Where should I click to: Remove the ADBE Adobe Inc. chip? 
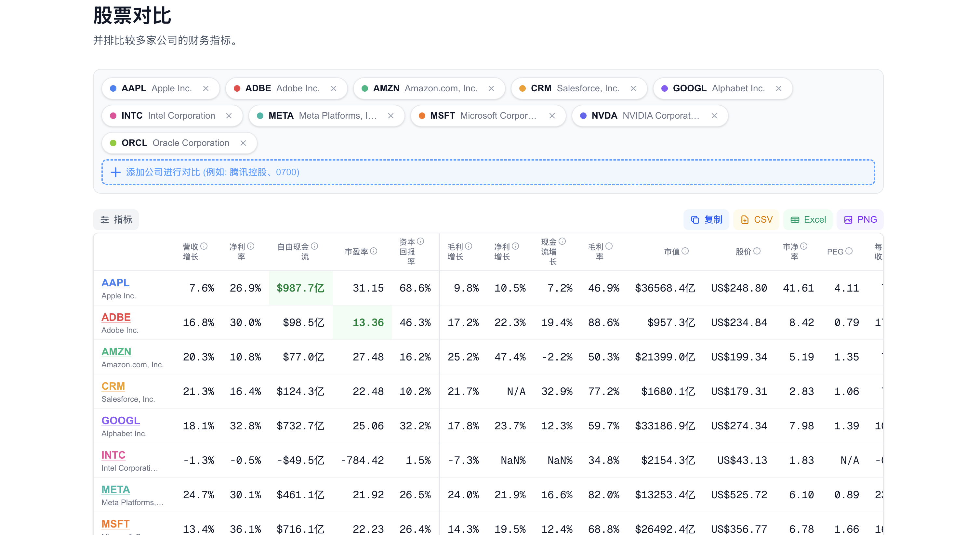click(334, 88)
